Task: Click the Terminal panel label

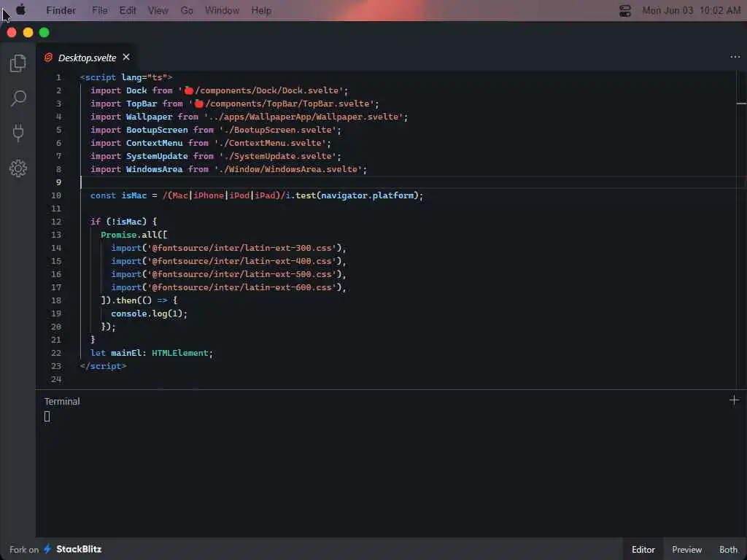Action: coord(62,402)
